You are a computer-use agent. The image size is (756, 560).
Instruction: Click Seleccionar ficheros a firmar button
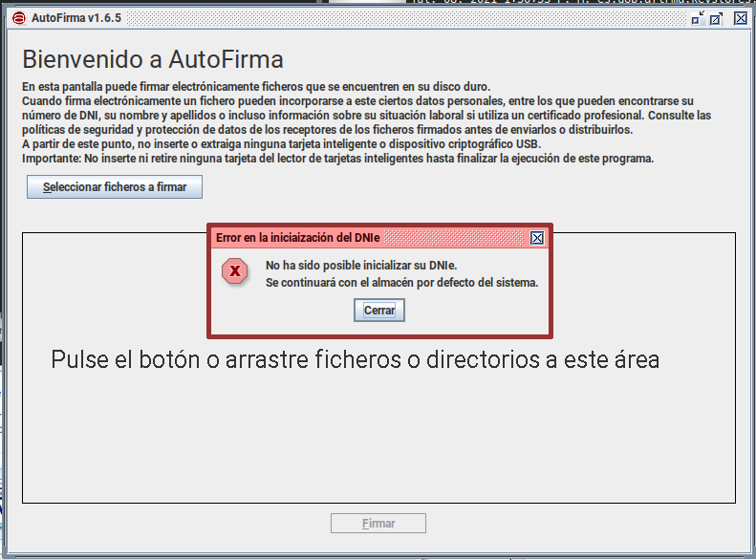coord(115,187)
